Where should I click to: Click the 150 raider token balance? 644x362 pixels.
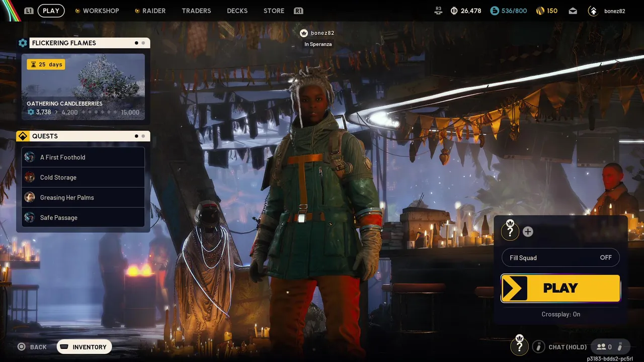[x=552, y=11]
